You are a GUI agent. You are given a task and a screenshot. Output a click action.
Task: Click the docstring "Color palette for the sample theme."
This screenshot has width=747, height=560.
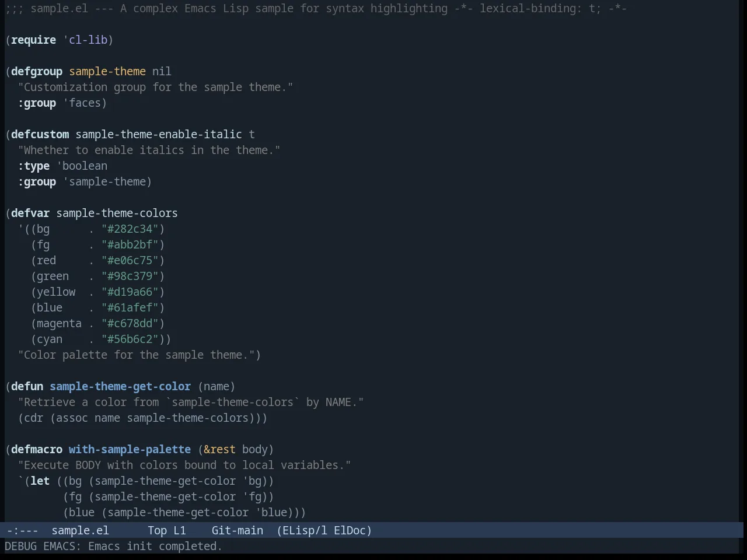point(136,355)
